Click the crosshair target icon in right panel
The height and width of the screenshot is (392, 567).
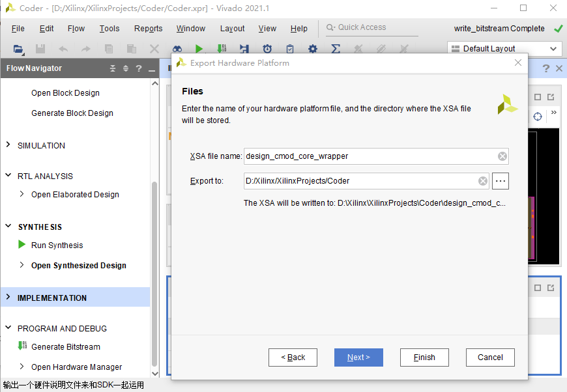click(x=538, y=117)
